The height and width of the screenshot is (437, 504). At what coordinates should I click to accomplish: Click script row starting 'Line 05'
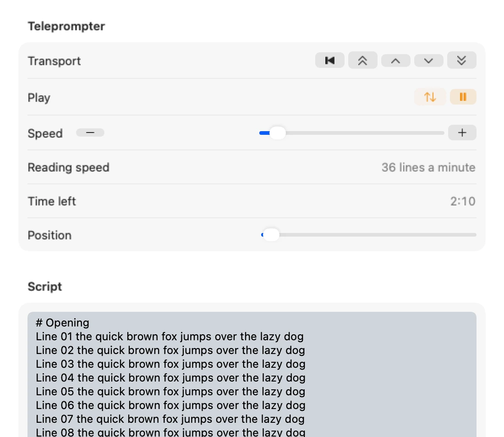[x=170, y=392]
